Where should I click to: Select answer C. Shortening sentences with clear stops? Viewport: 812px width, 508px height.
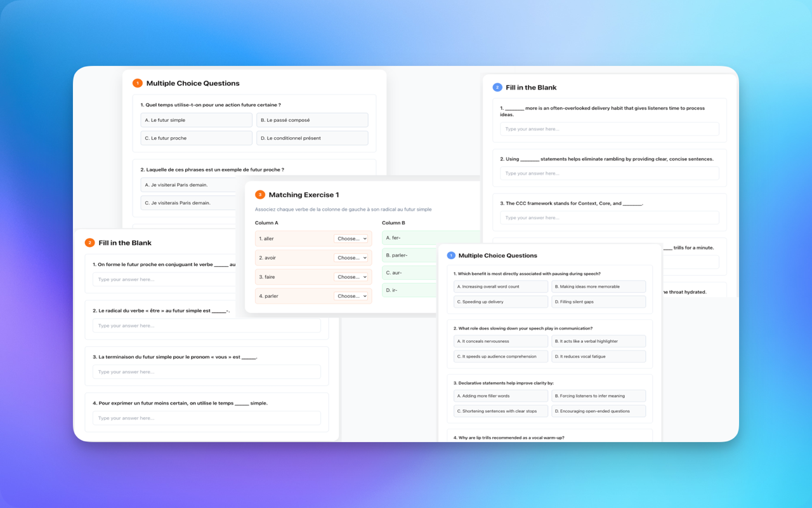click(500, 411)
